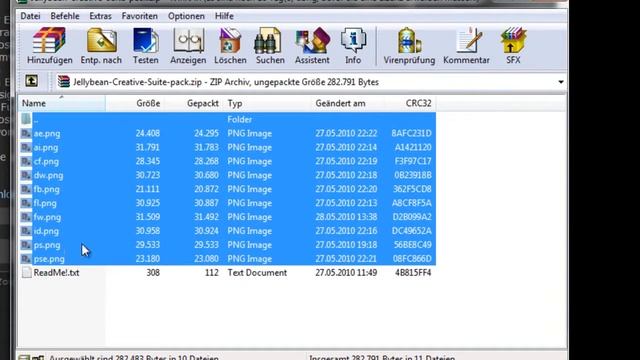The height and width of the screenshot is (360, 640).
Task: Select the parent folder '..' icon
Action: coord(26,119)
